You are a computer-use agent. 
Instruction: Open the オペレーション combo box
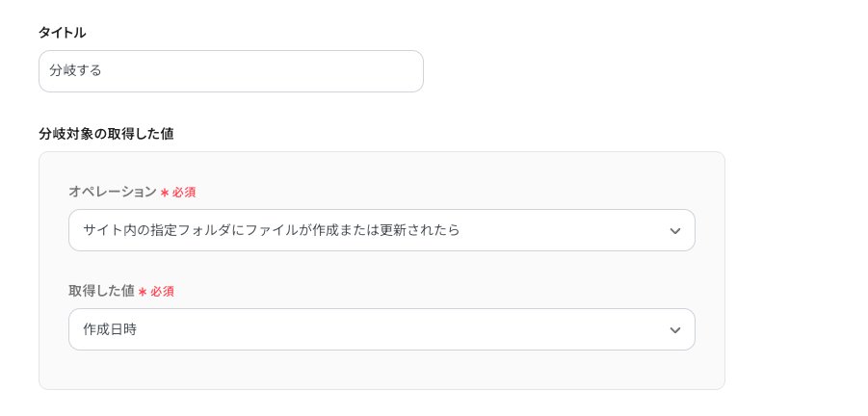click(x=381, y=230)
